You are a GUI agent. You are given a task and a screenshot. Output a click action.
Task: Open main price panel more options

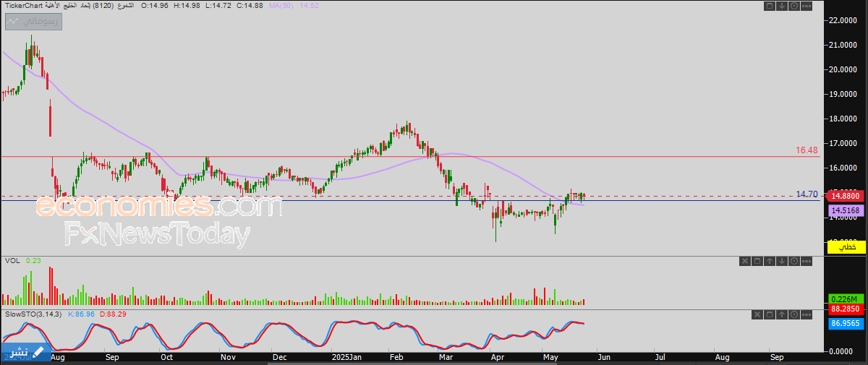coord(807,6)
